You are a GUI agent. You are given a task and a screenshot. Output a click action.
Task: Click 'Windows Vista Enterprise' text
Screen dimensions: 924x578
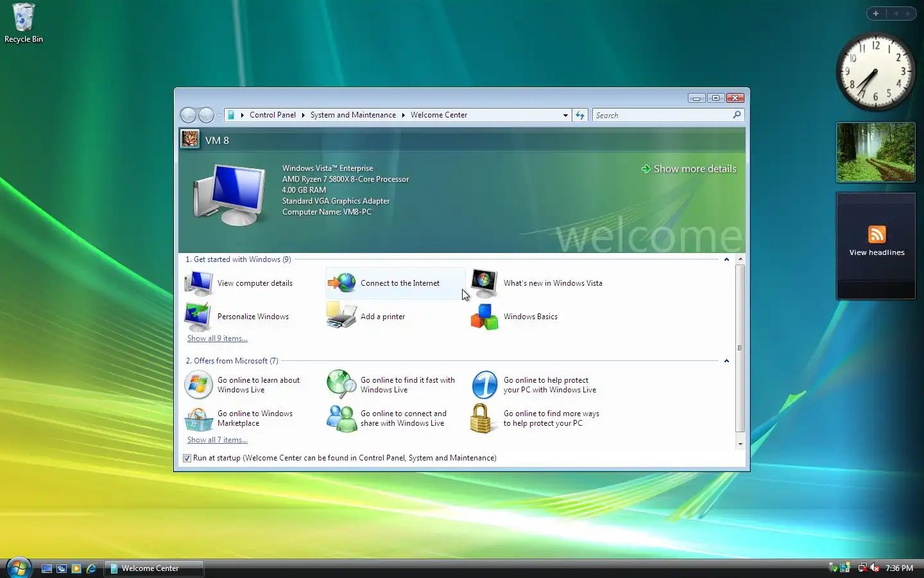327,168
